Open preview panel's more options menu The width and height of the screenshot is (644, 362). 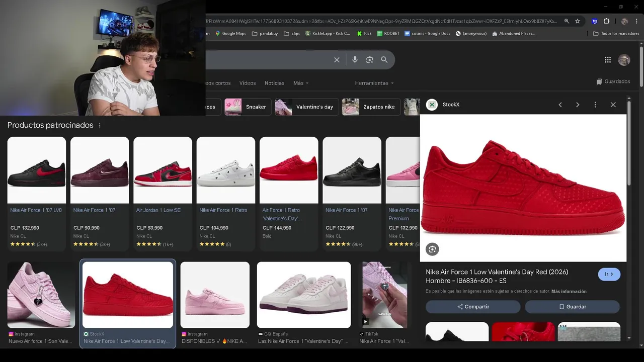point(595,105)
